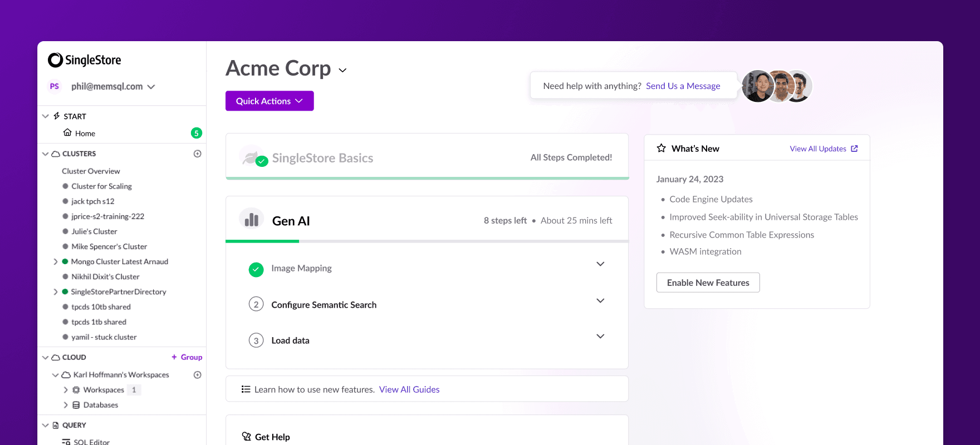Open the phil@memsql.com account dropdown
This screenshot has height=445, width=980.
pyautogui.click(x=113, y=86)
